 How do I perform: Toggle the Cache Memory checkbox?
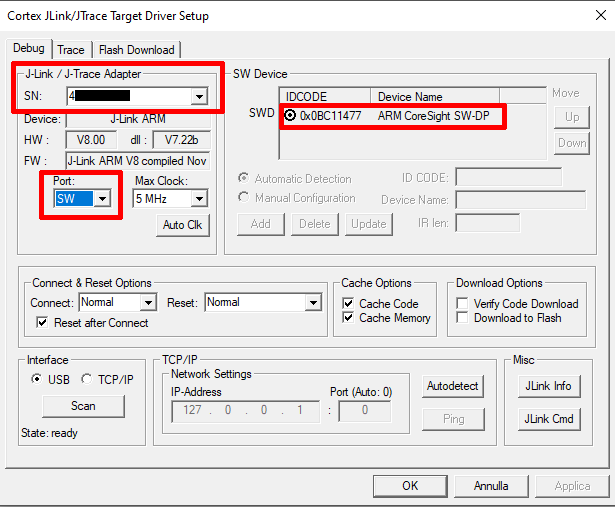click(348, 318)
